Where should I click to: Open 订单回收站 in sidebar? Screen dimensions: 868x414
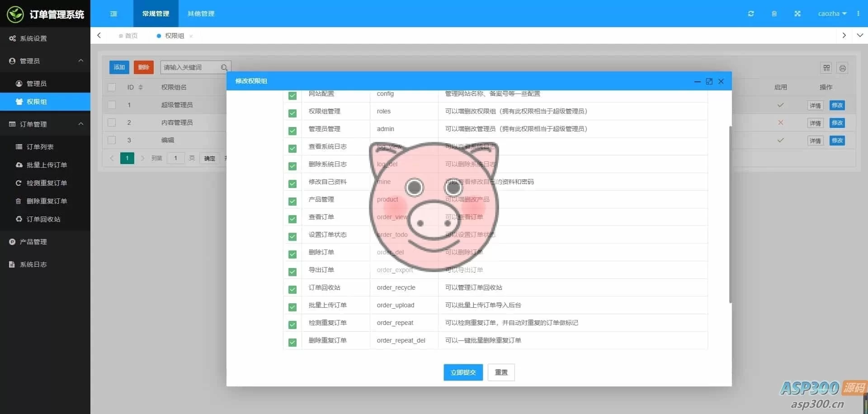[45, 219]
